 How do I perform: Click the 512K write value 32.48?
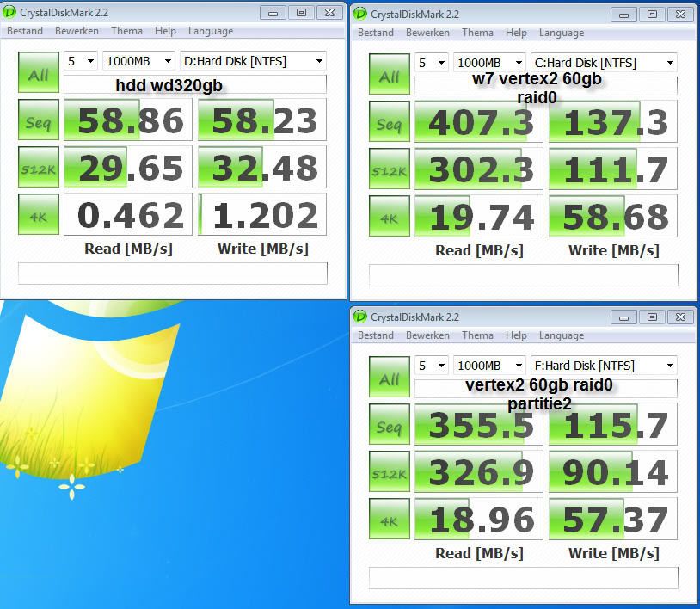pyautogui.click(x=262, y=167)
